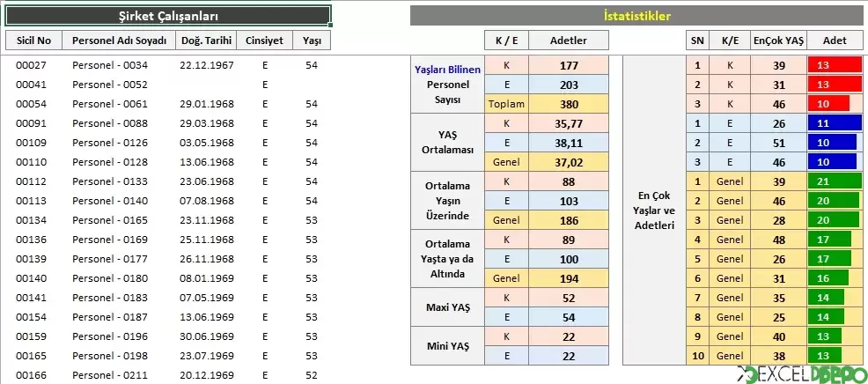Click the EnÇok YAŞ column header

click(779, 41)
